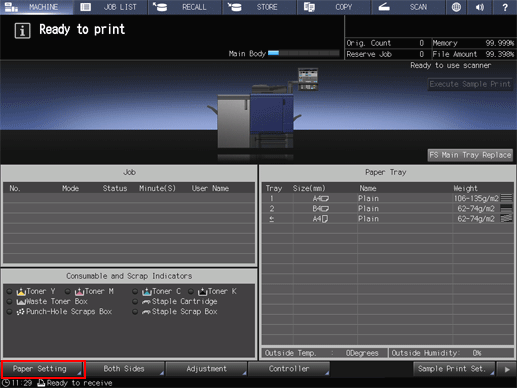Click the control panel image on the printer
This screenshot has height=388, width=517.
[308, 79]
